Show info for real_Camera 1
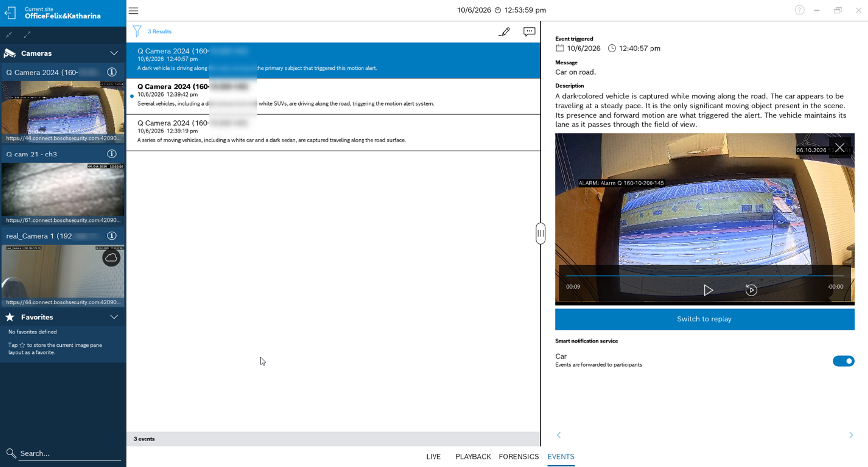Viewport: 868px width, 467px height. click(112, 236)
